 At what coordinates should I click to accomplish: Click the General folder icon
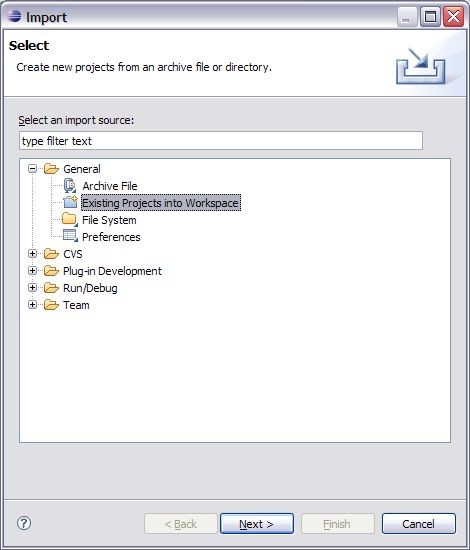(x=51, y=169)
